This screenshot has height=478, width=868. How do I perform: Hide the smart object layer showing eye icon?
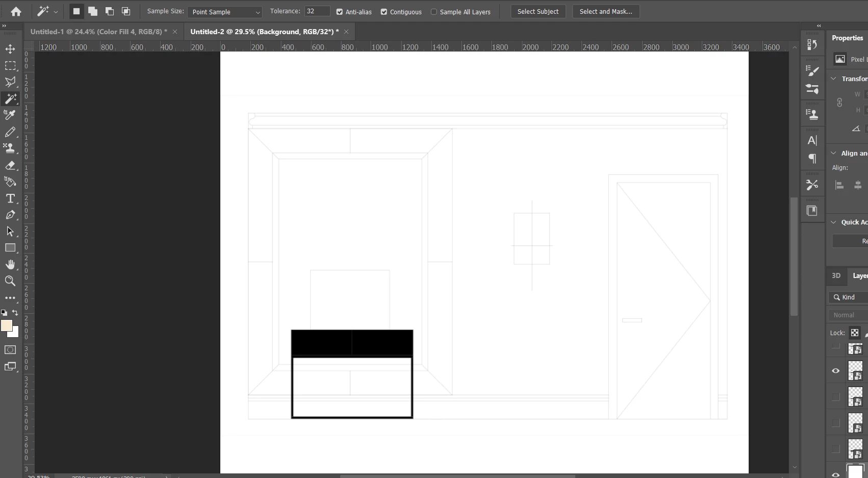point(835,371)
